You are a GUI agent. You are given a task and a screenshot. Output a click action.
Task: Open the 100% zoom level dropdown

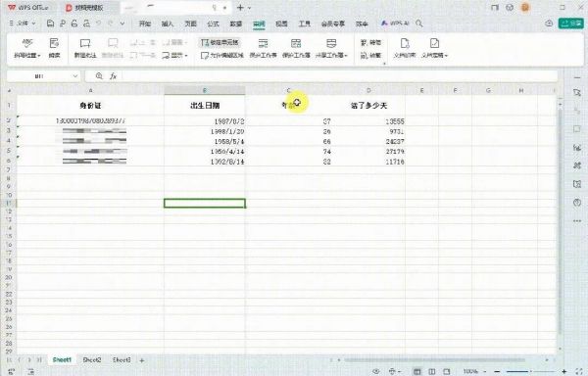[x=474, y=371]
